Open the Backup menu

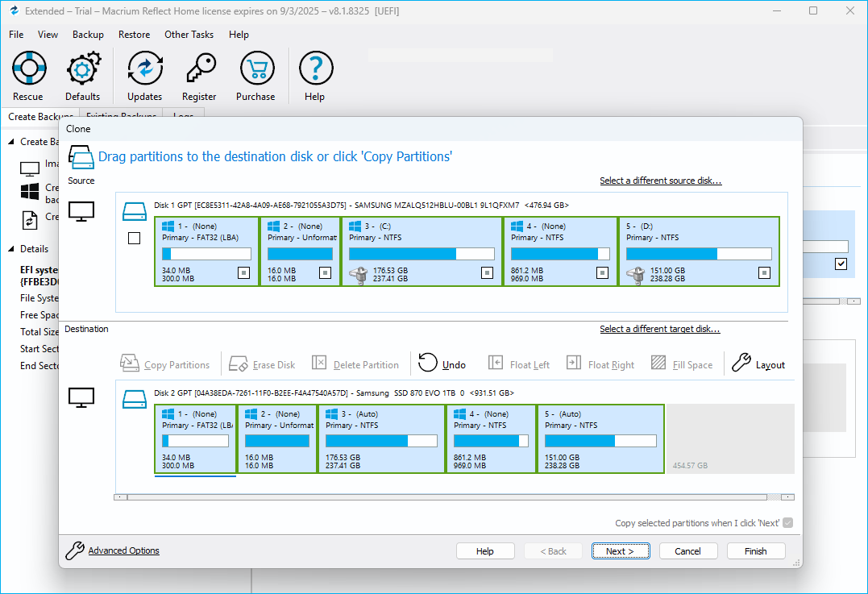tap(88, 35)
